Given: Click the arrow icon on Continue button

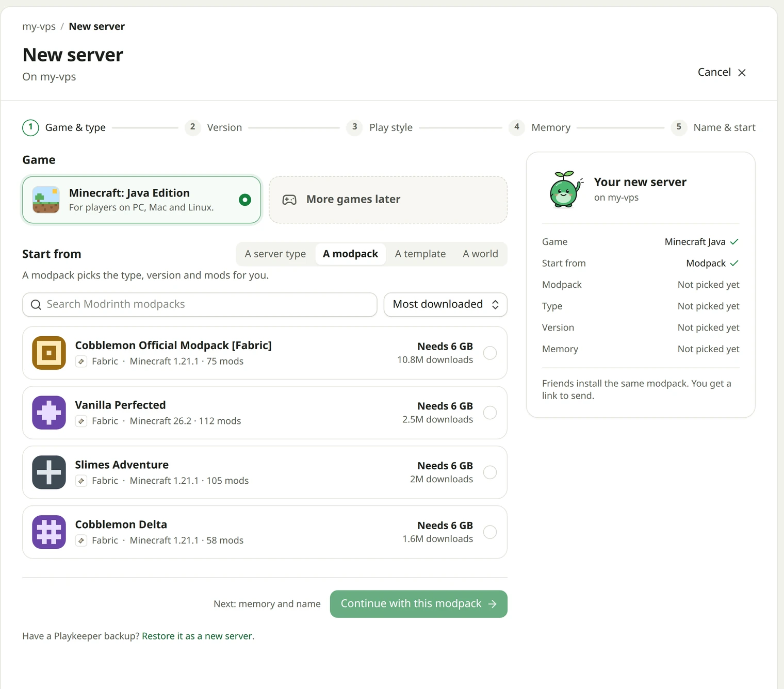Looking at the screenshot, I should point(493,604).
